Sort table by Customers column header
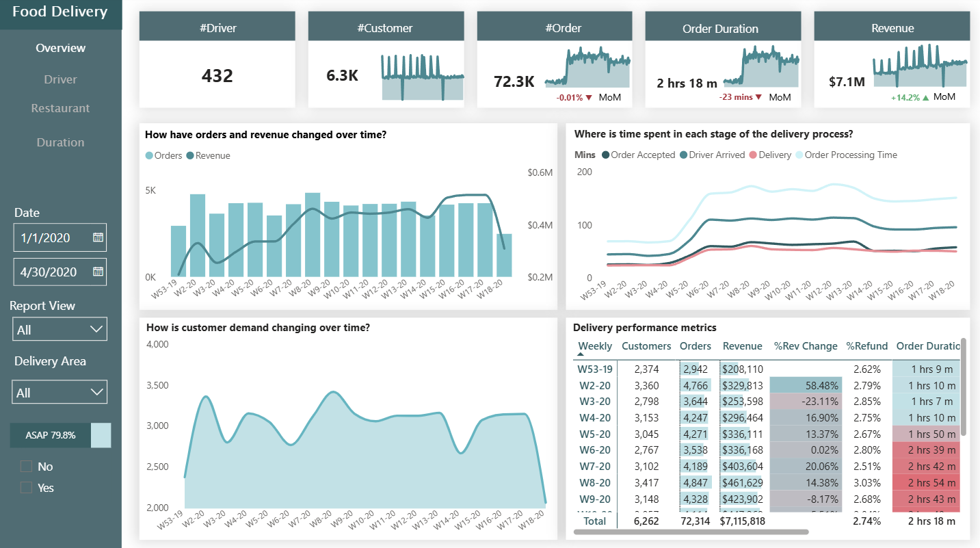This screenshot has width=980, height=548. (x=646, y=346)
